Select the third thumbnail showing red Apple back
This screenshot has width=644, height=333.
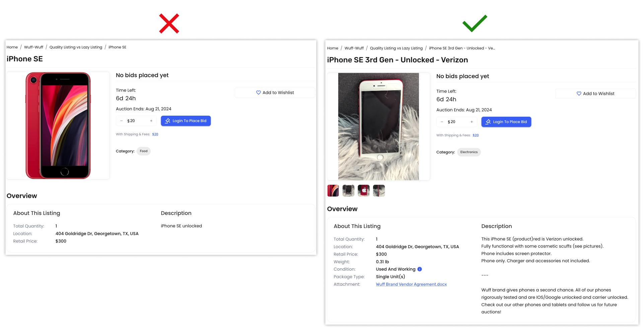coord(364,191)
